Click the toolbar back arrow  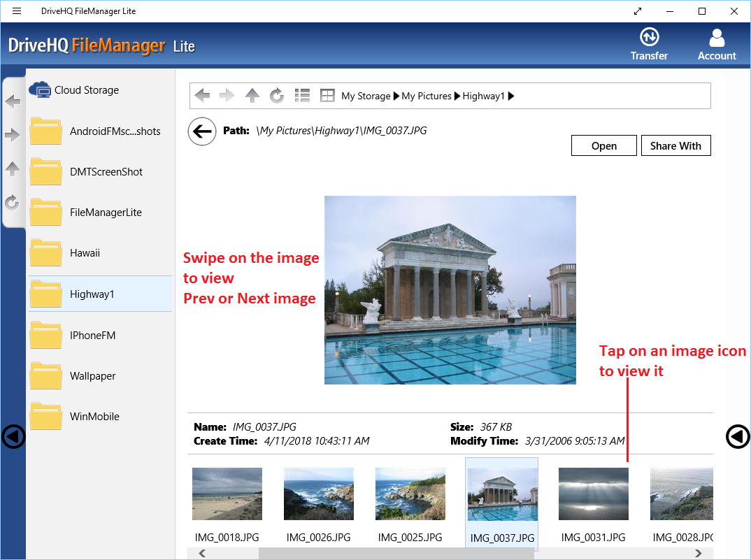point(202,96)
